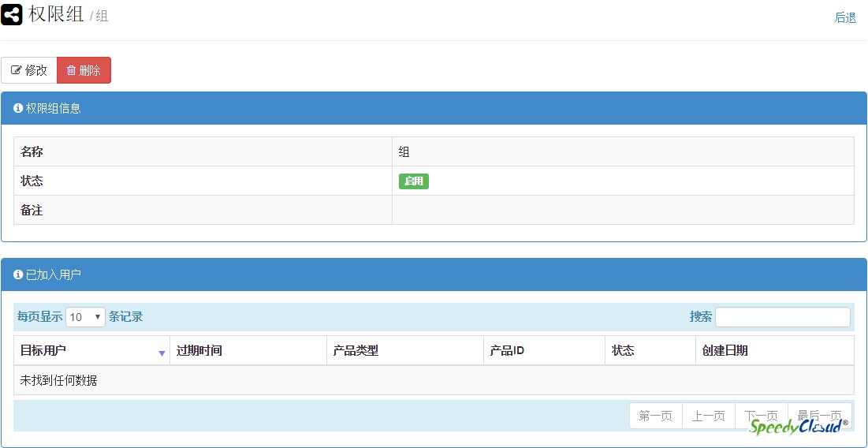Click the 未找到任何数据 empty table message
Viewport: 868px width, 448px height.
[58, 380]
